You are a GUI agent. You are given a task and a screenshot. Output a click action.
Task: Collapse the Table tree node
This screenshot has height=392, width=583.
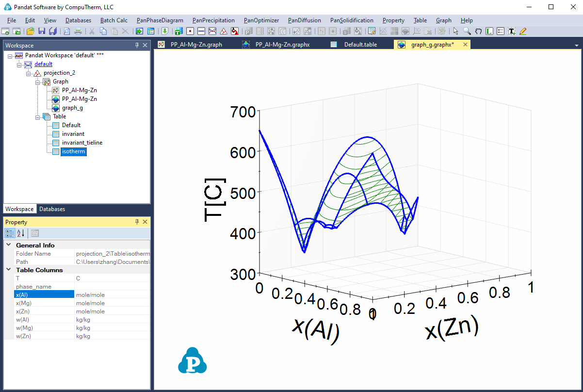tap(38, 116)
